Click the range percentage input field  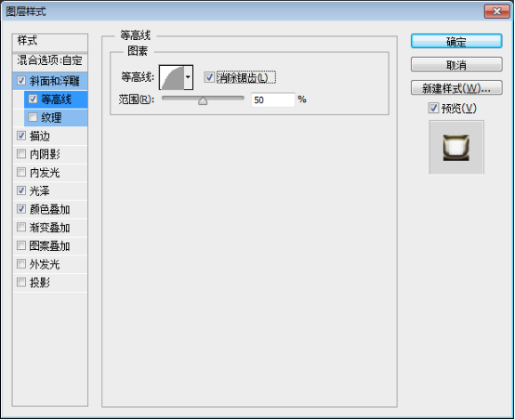click(273, 100)
